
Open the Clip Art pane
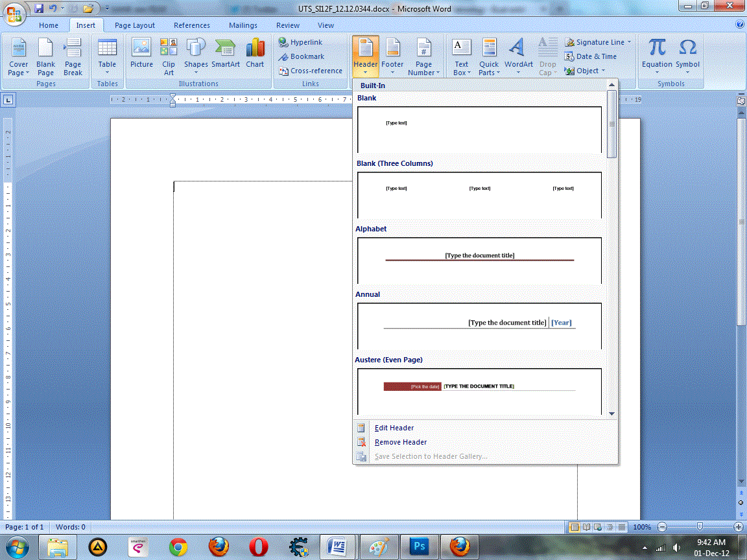tap(168, 57)
